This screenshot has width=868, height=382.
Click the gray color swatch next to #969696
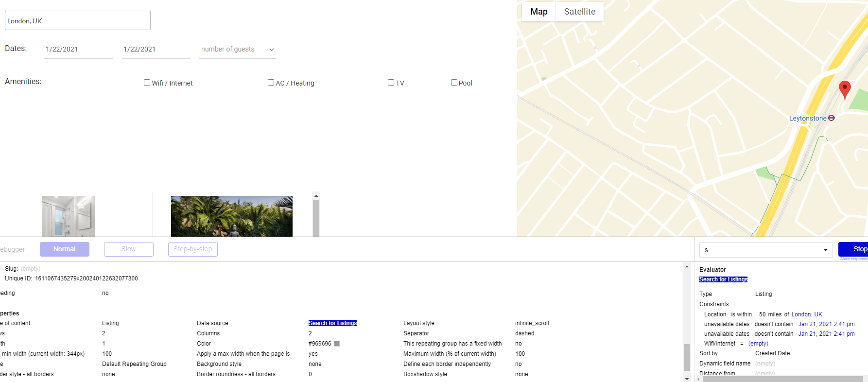pyautogui.click(x=337, y=344)
